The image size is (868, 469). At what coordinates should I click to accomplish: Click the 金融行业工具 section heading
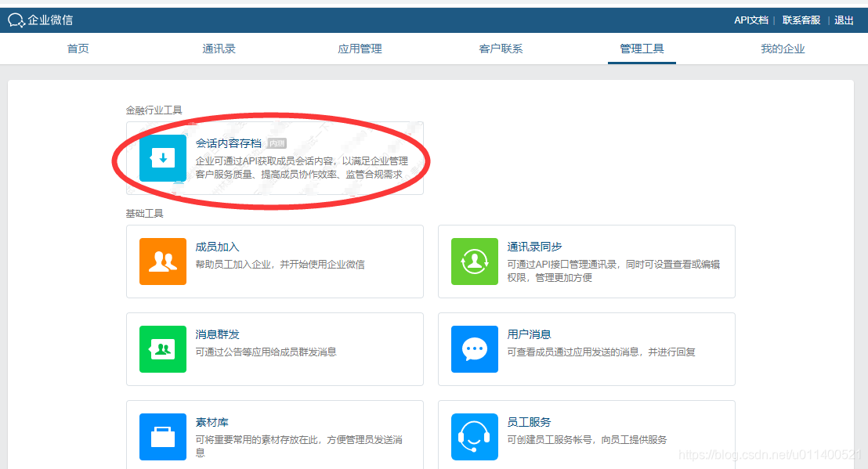(154, 110)
